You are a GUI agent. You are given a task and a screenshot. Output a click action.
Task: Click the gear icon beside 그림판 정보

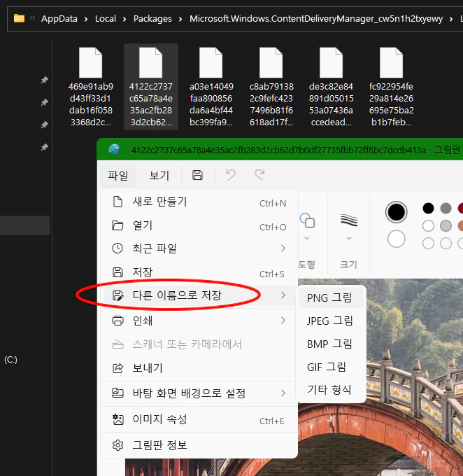(x=117, y=445)
